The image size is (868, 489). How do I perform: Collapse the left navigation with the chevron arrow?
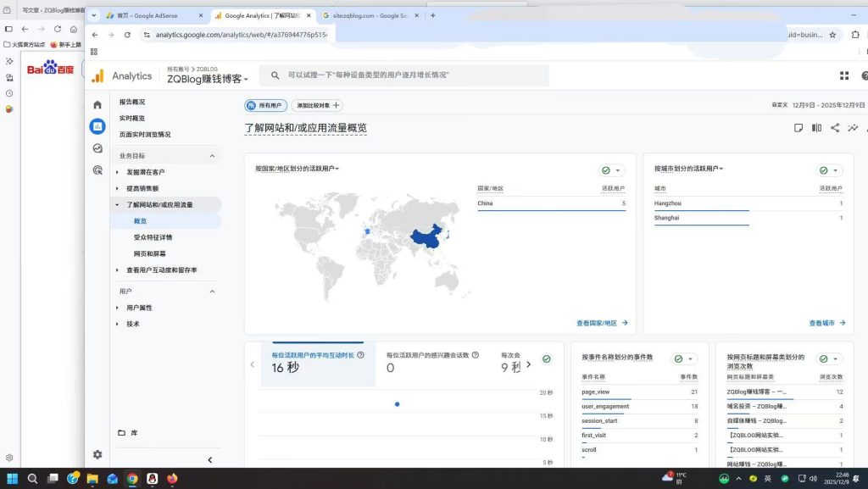tap(209, 459)
